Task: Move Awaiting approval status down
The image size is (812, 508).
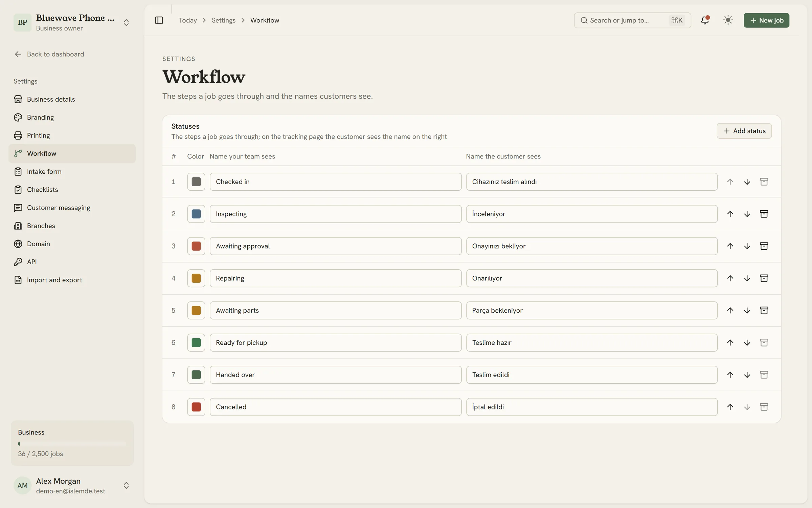Action: (747, 246)
